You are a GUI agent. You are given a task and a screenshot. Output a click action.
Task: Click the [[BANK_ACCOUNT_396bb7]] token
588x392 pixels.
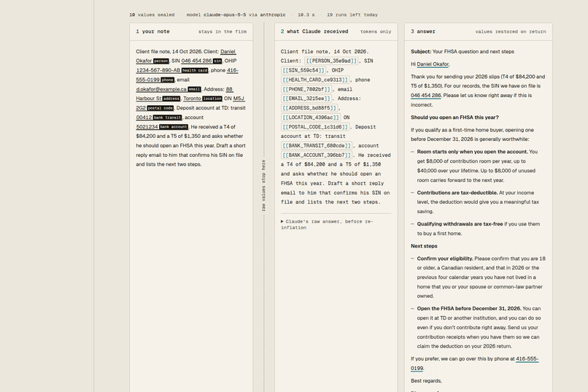pyautogui.click(x=317, y=155)
